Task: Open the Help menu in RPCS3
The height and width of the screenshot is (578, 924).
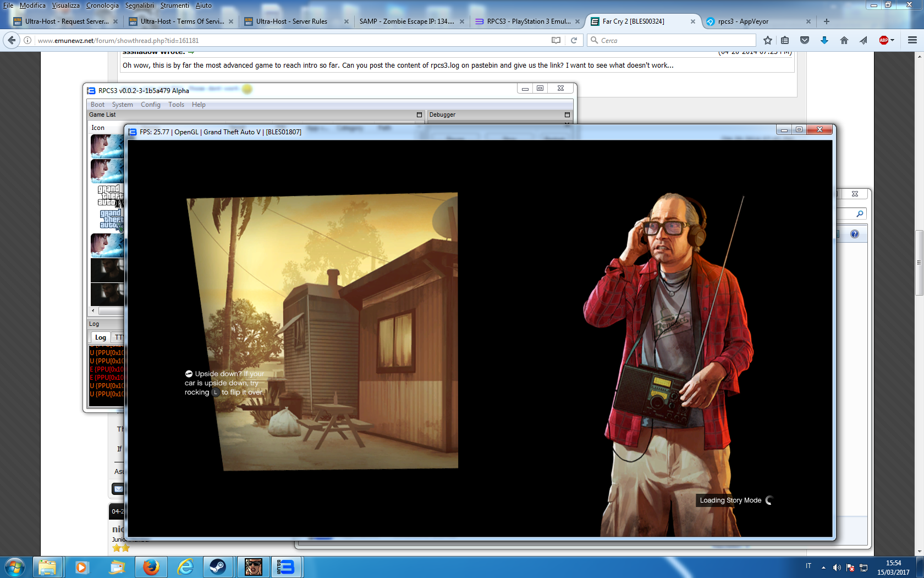Action: tap(199, 105)
